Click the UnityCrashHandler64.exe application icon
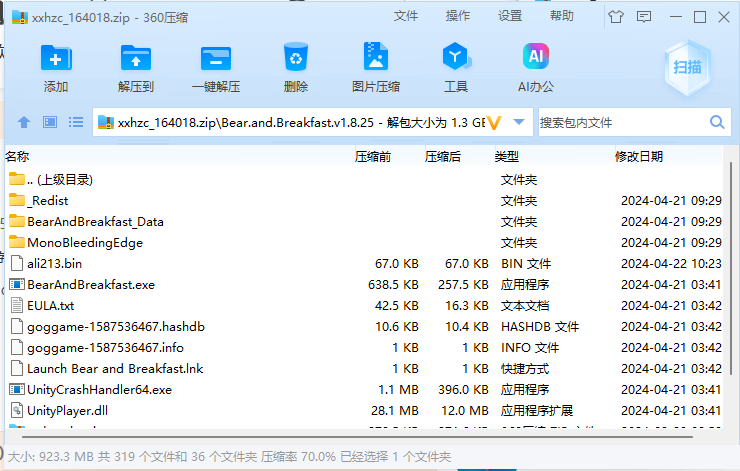The width and height of the screenshot is (740, 471). pyautogui.click(x=17, y=389)
